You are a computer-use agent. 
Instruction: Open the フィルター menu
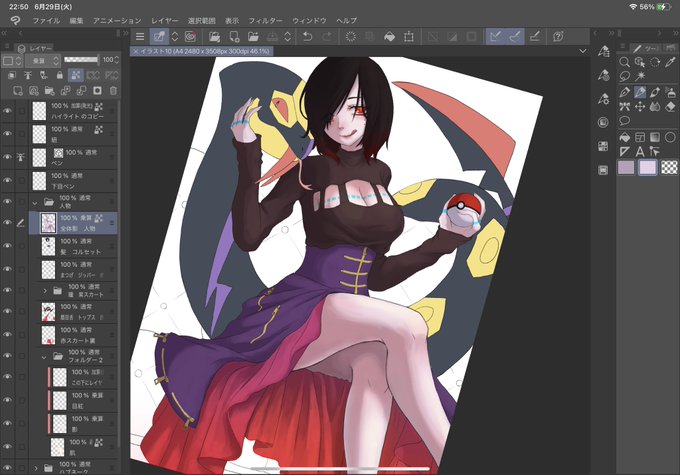tap(265, 20)
